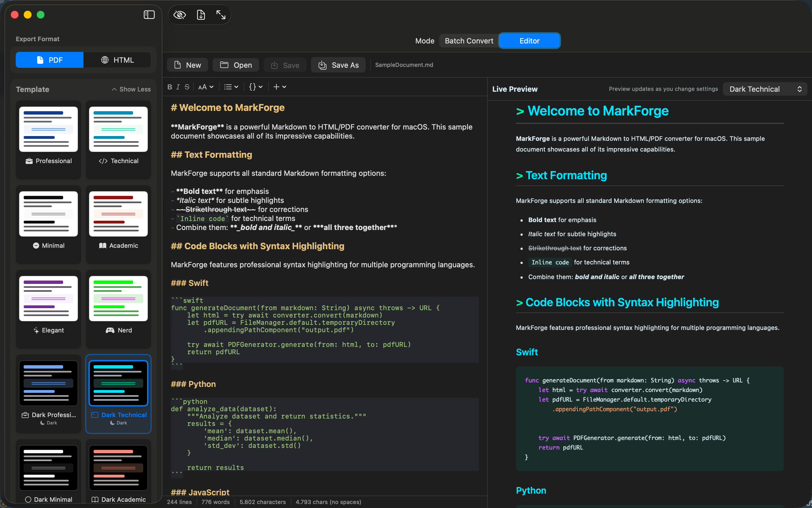
Task: Select HTML export format
Action: [x=118, y=60]
